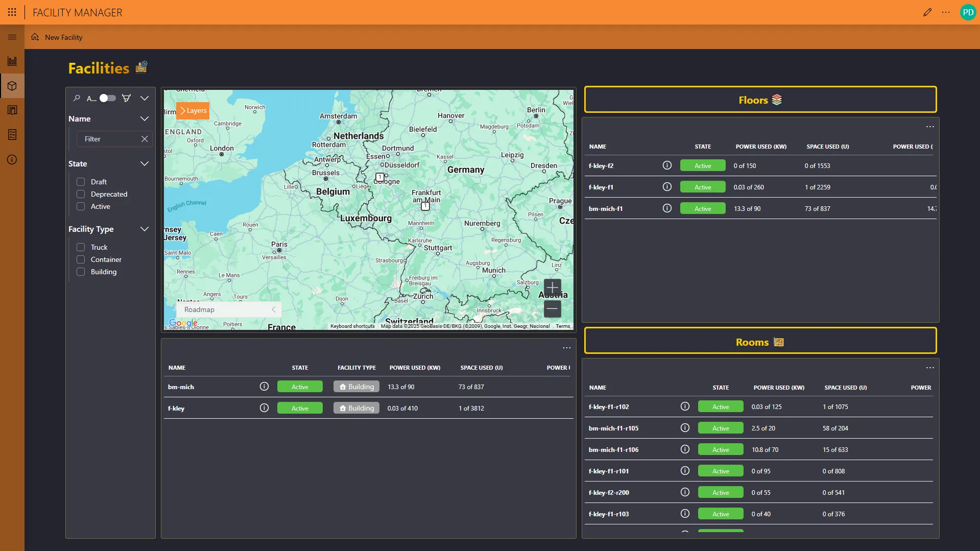Image resolution: width=980 pixels, height=551 pixels.
Task: Check the Active state checkbox
Action: pyautogui.click(x=81, y=206)
